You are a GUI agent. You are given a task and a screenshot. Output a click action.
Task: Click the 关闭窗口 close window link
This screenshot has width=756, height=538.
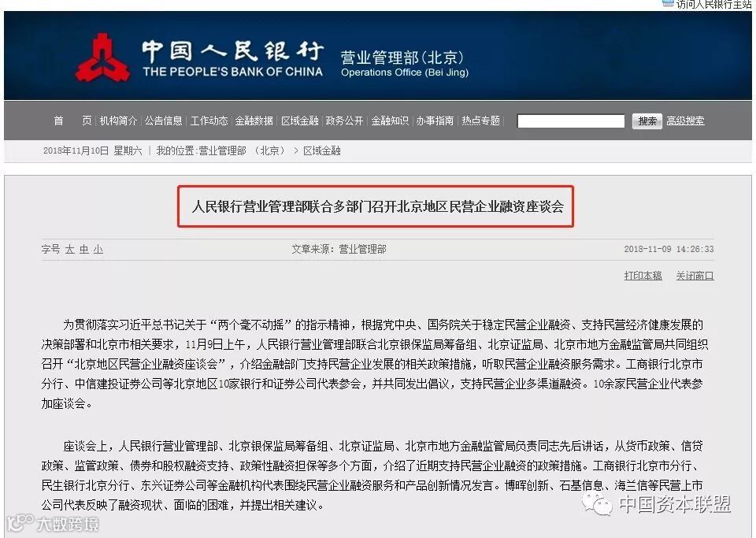click(x=695, y=276)
